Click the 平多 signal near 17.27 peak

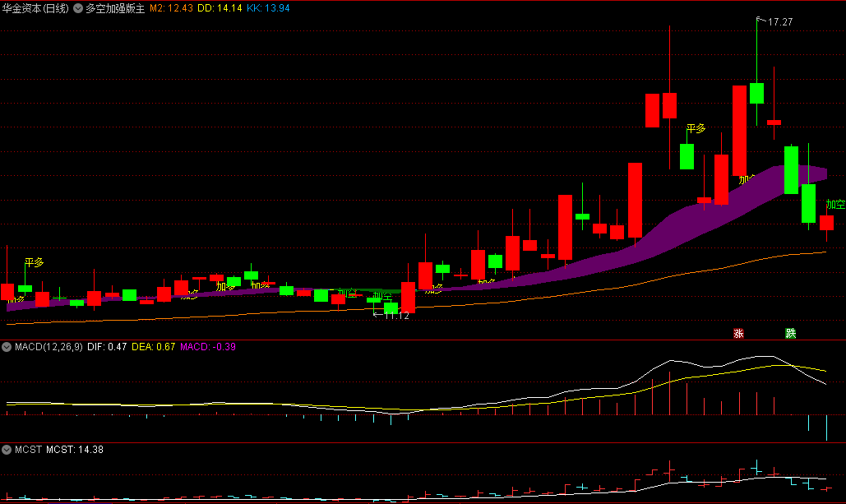[x=696, y=128]
